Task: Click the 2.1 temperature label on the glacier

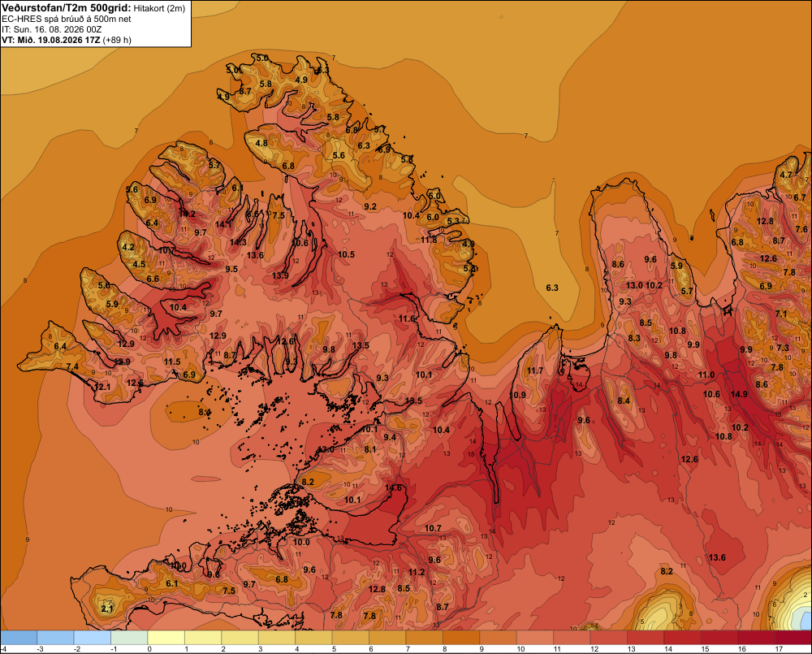Action: point(106,609)
